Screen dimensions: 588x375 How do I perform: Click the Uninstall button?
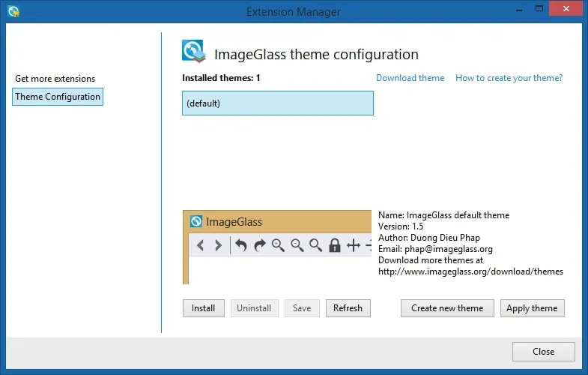pyautogui.click(x=254, y=308)
